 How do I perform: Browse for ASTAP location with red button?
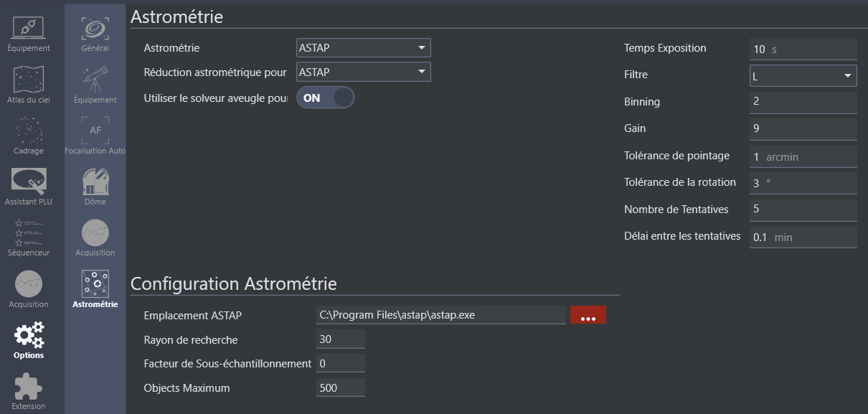pyautogui.click(x=588, y=315)
